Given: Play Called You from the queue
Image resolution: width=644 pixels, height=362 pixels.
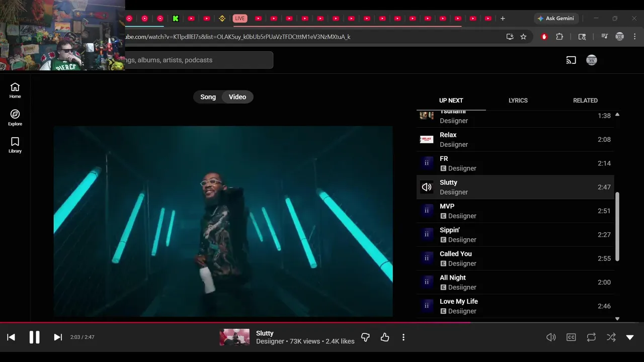Looking at the screenshot, I should pyautogui.click(x=515, y=258).
